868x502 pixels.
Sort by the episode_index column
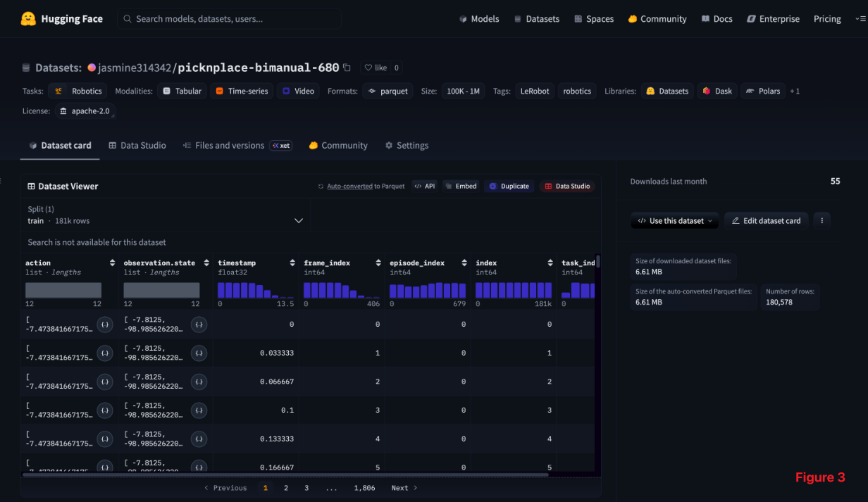464,263
